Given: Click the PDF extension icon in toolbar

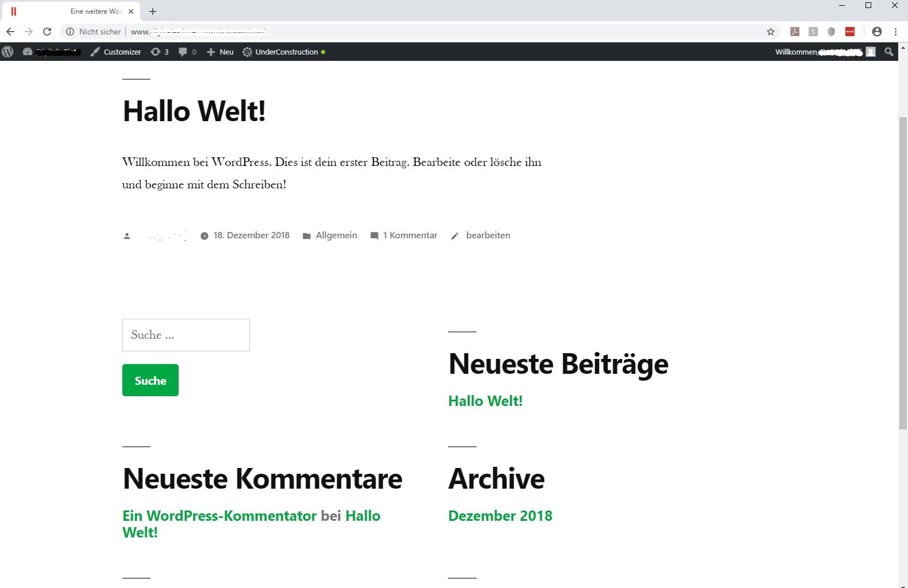Looking at the screenshot, I should 795,32.
